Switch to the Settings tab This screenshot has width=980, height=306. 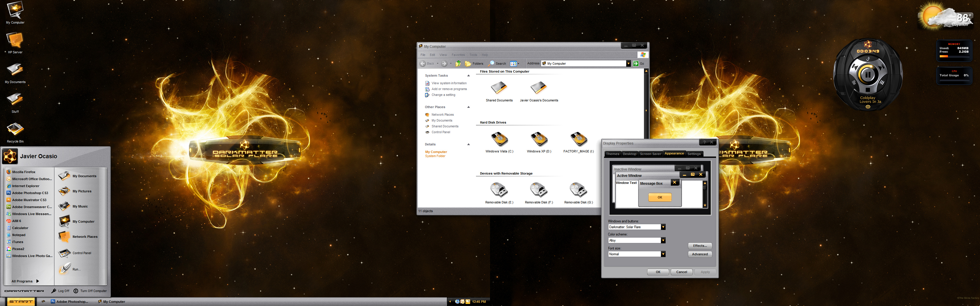tap(694, 154)
